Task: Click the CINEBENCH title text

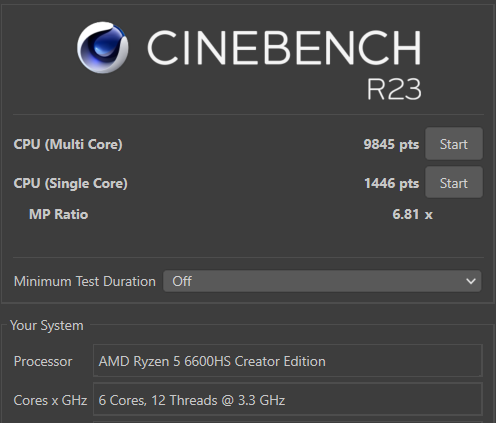Action: tap(284, 48)
